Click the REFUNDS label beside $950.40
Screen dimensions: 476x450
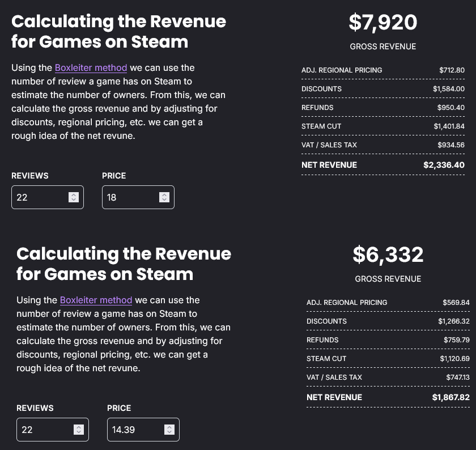(x=317, y=108)
